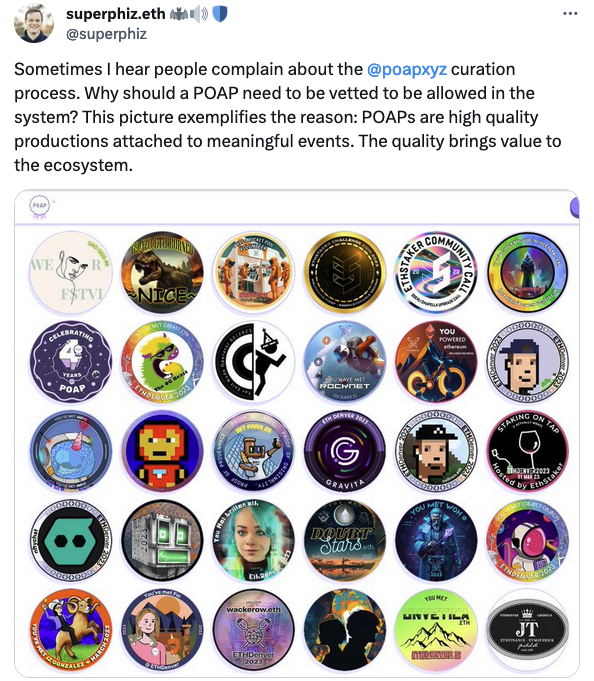Click the pixel Iron Man badge

(x=162, y=451)
